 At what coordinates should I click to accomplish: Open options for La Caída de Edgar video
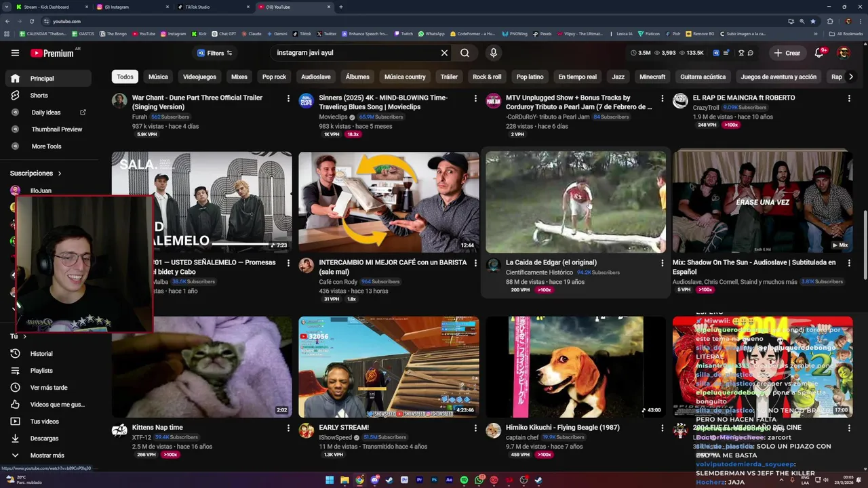(663, 263)
